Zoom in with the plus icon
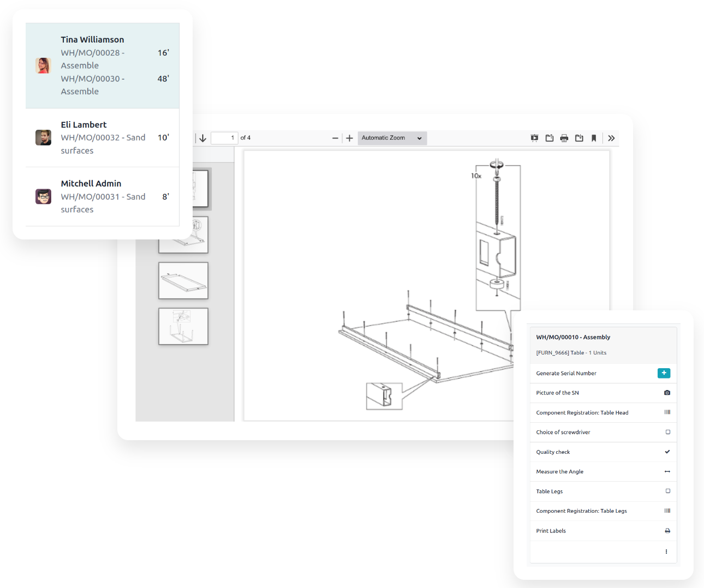This screenshot has height=588, width=704. click(x=349, y=139)
